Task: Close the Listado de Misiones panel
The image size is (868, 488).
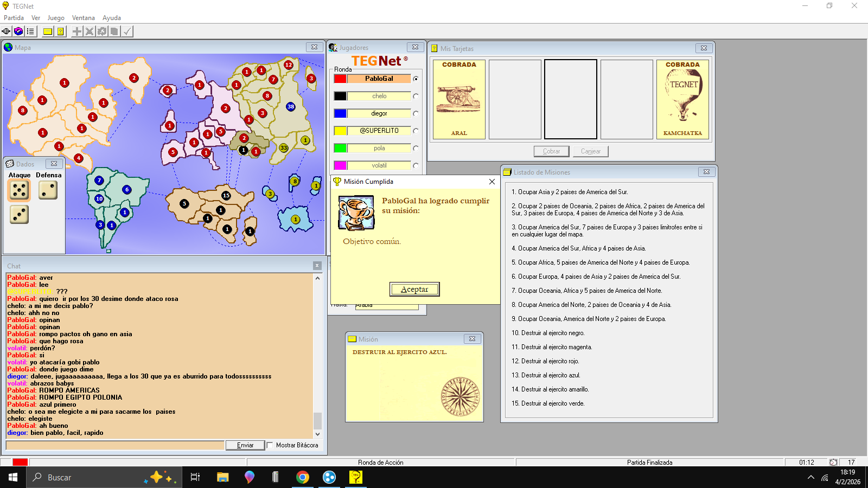Action: pos(706,172)
